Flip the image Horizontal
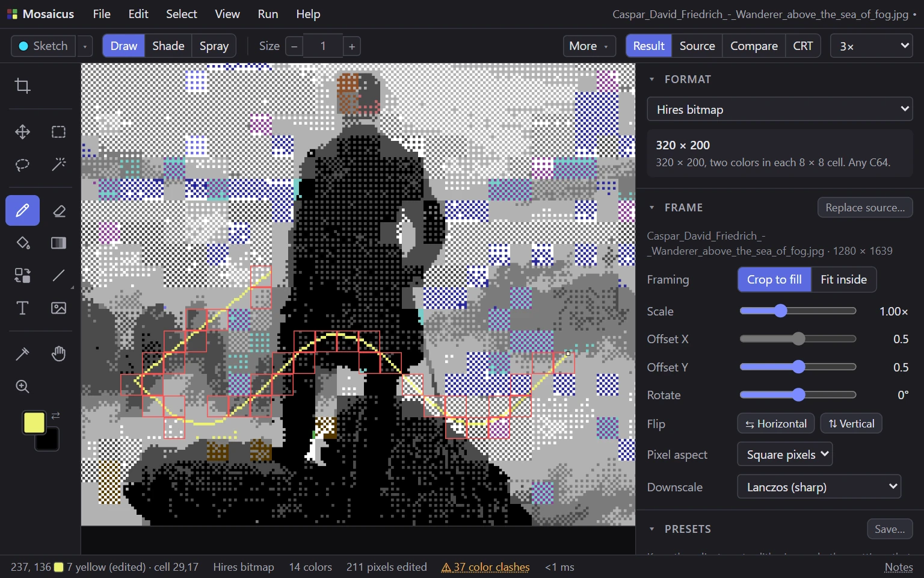The width and height of the screenshot is (924, 578). 775,423
